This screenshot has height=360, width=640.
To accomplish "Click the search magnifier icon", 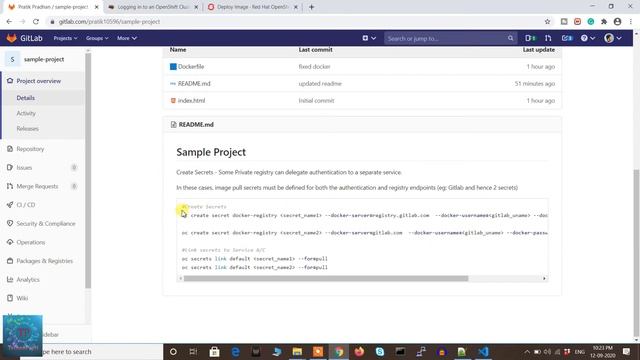I will pos(510,38).
